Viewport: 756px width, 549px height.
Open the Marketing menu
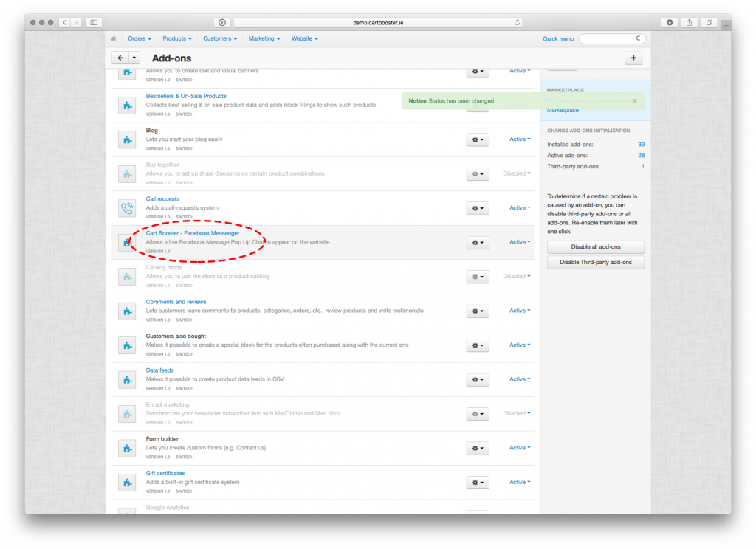[264, 38]
